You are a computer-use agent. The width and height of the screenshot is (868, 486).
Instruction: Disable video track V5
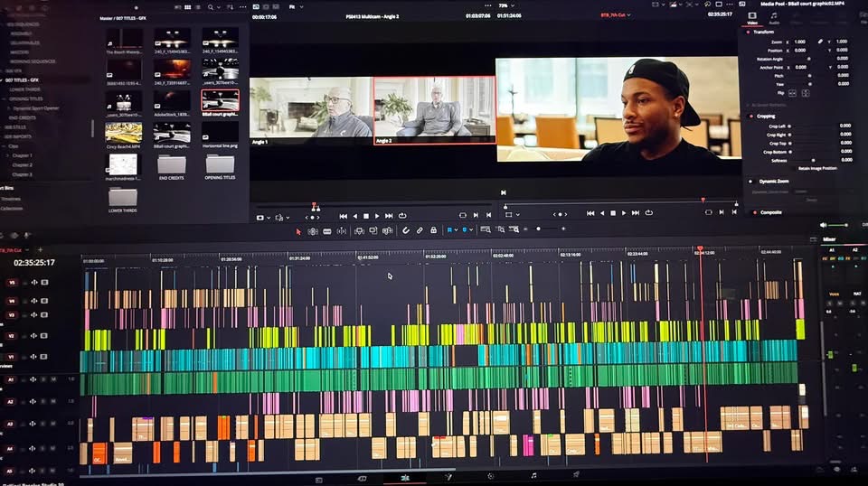tap(45, 283)
